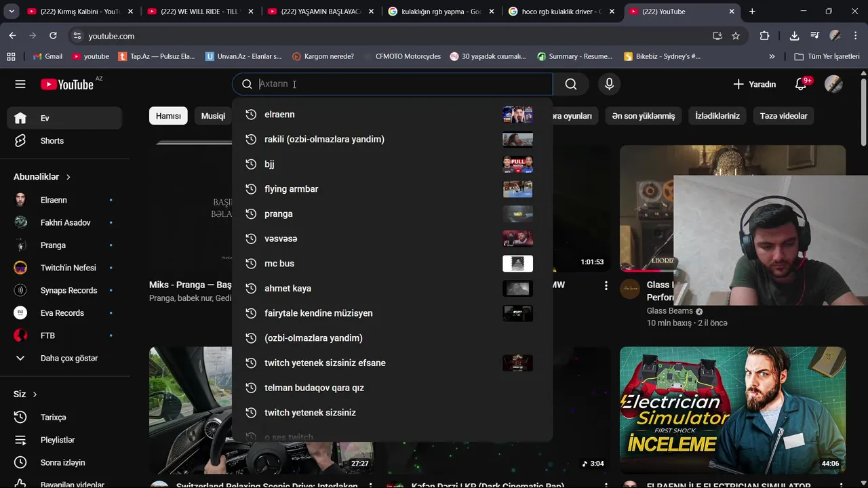Choose 'telman budaqov qara qız' suggestion

392,388
